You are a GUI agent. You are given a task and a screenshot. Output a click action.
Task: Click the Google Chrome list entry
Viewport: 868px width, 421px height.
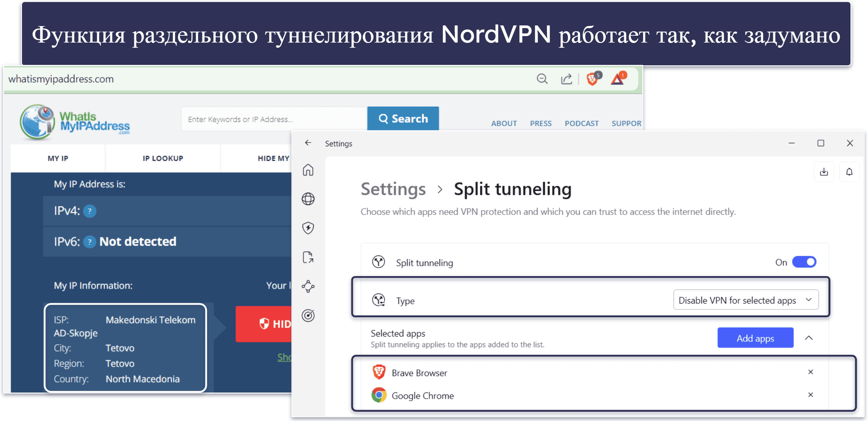coord(594,395)
